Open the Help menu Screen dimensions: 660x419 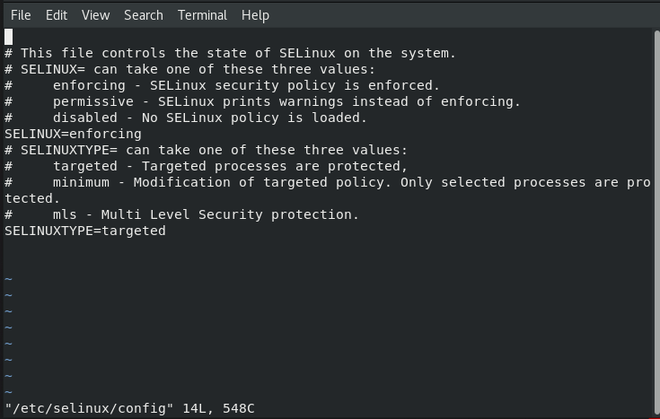(x=255, y=15)
